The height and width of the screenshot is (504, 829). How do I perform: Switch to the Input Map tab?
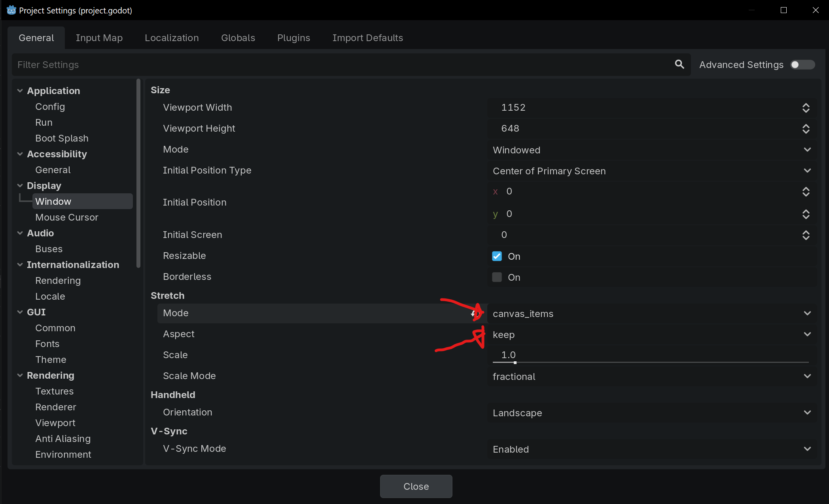99,38
